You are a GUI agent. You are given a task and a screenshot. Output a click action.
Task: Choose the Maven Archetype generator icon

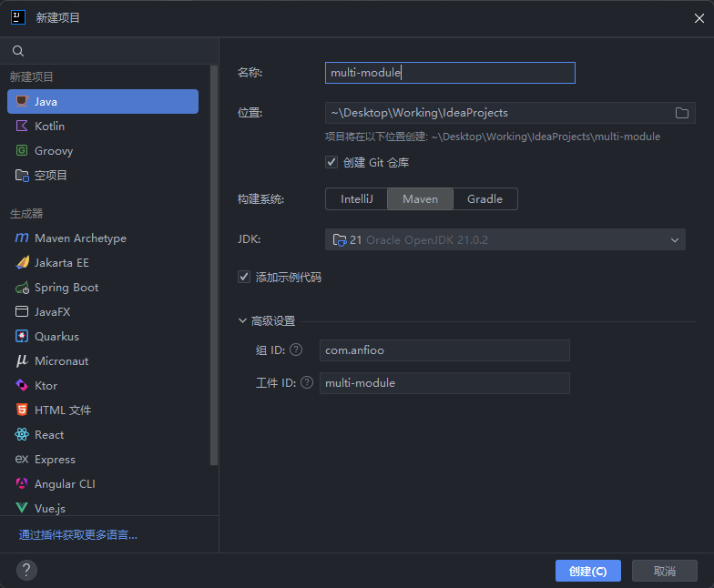(x=22, y=238)
